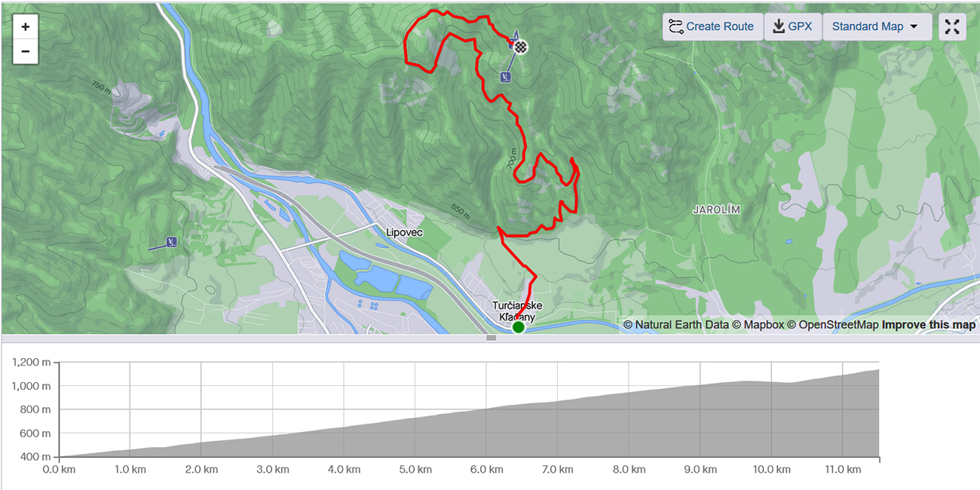Click the checkered finish flag marker
980x490 pixels.
[520, 47]
